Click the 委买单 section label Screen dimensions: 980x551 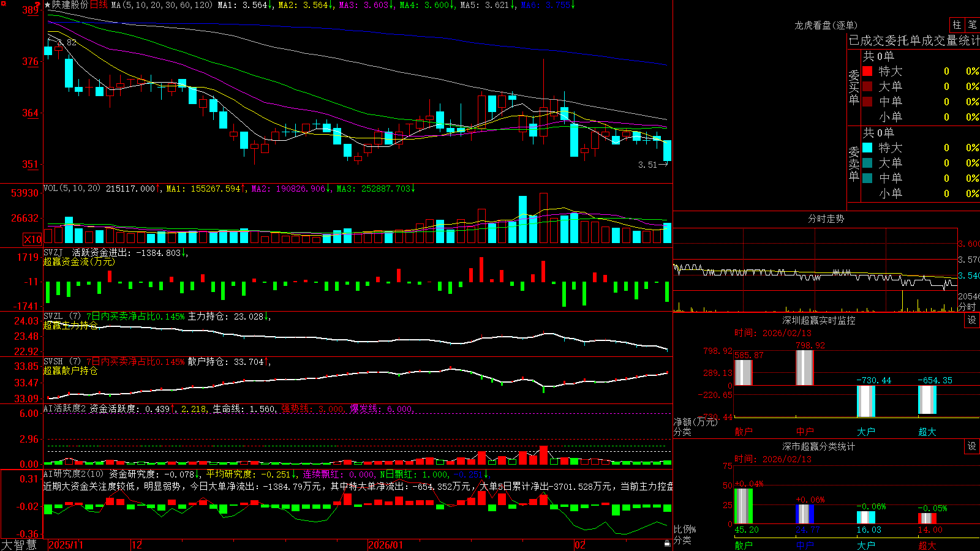click(854, 87)
